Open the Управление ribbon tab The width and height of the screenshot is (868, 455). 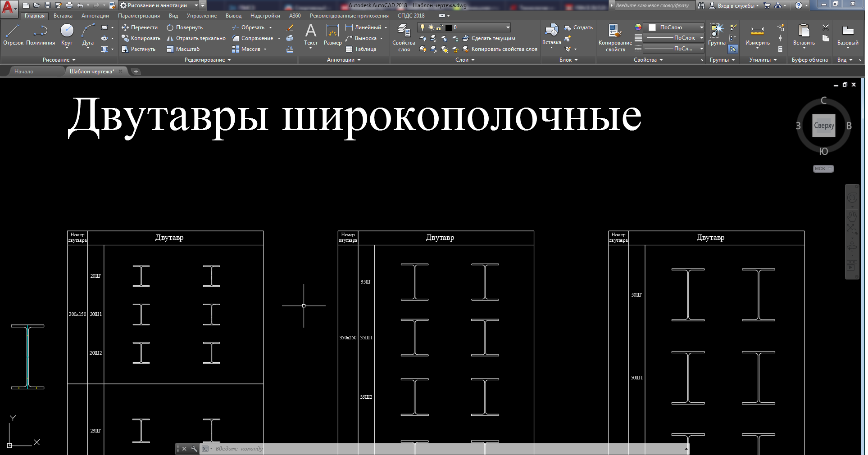coord(202,16)
